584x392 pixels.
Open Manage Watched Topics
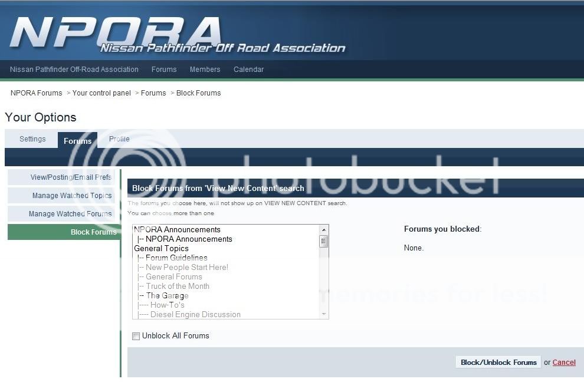pos(72,196)
